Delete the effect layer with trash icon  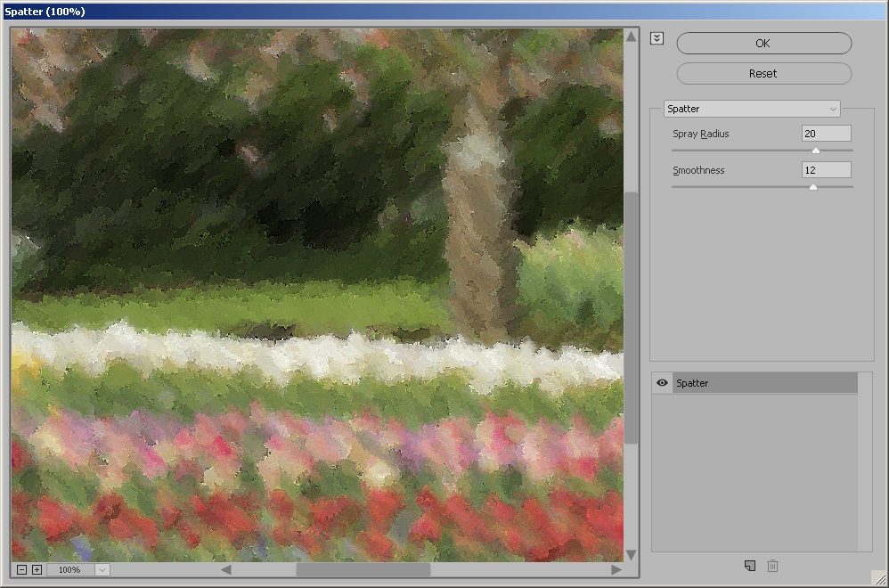tap(773, 566)
